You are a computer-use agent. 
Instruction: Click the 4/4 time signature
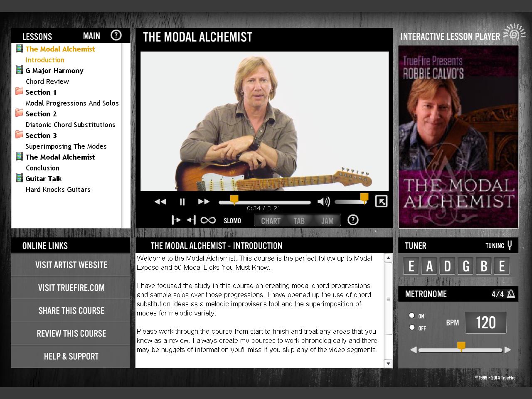click(x=498, y=294)
